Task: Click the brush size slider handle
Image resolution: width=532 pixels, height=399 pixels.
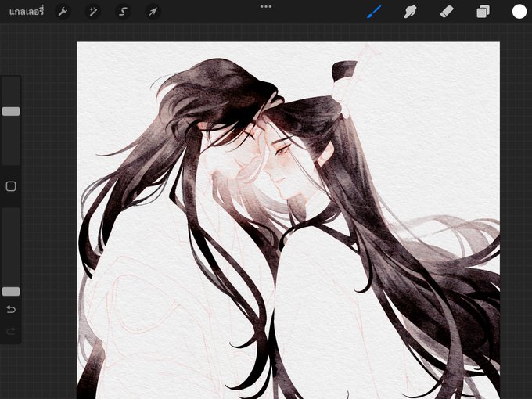Action: 11,111
